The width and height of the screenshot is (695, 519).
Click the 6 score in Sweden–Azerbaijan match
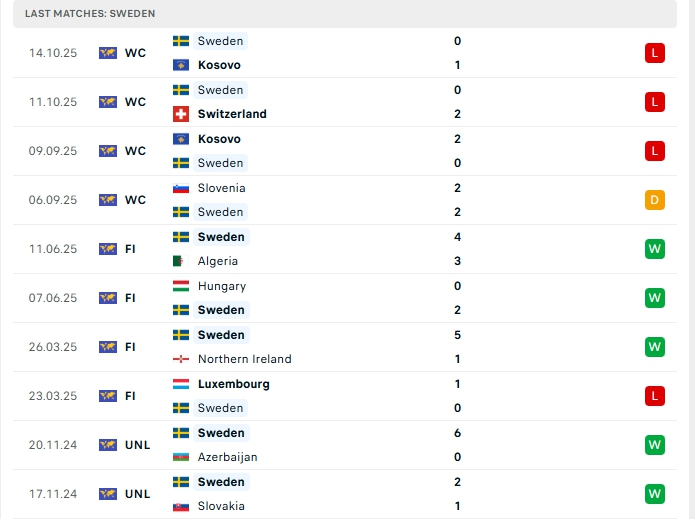(x=457, y=433)
